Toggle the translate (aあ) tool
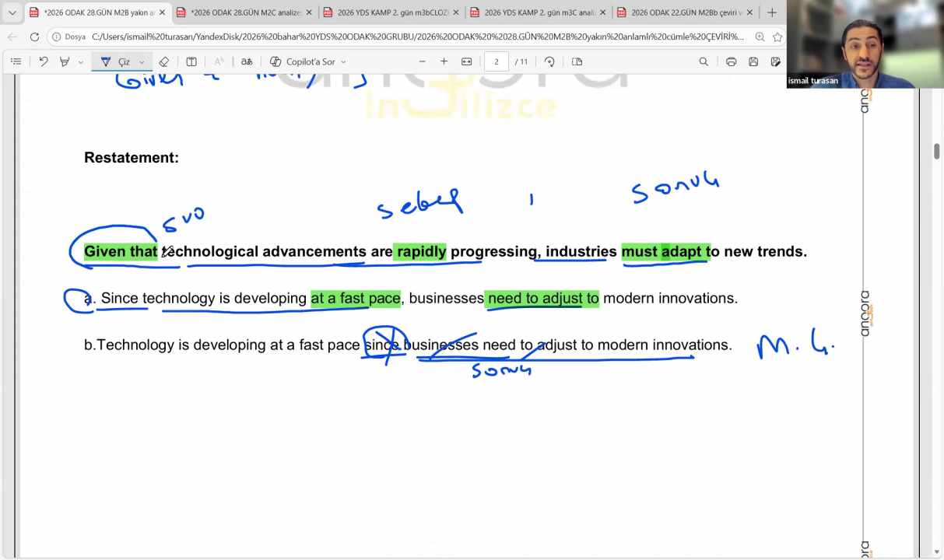Viewport: 944px width, 560px height. click(247, 61)
